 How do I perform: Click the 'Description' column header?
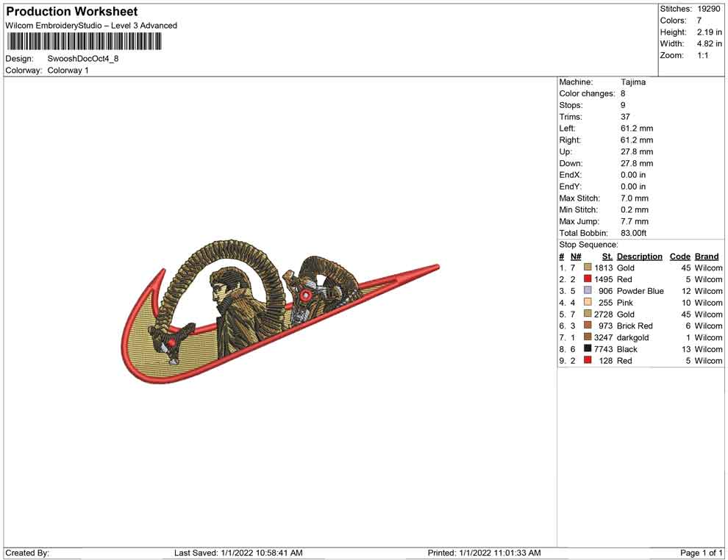639,256
